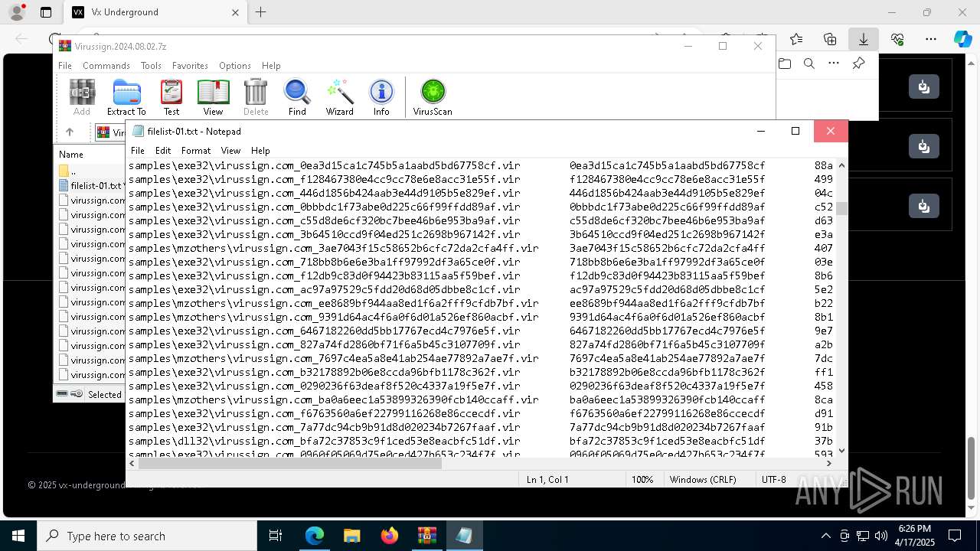Open Notepad Format menu
This screenshot has width=980, height=551.
pyautogui.click(x=196, y=151)
